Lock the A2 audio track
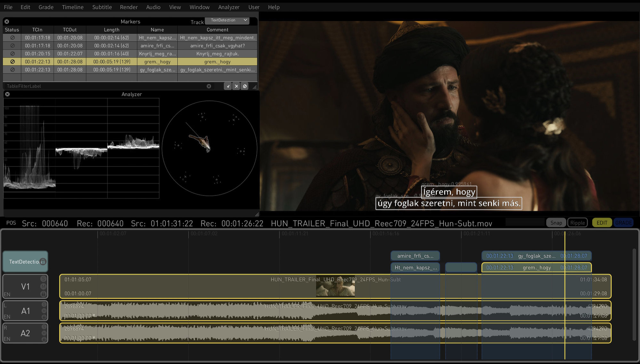 click(44, 339)
